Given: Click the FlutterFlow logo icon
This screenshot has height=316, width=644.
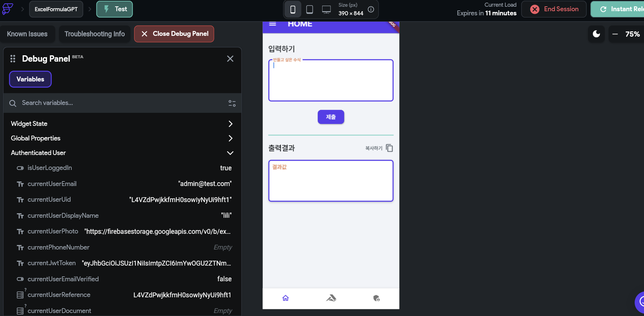Looking at the screenshot, I should (x=7, y=9).
